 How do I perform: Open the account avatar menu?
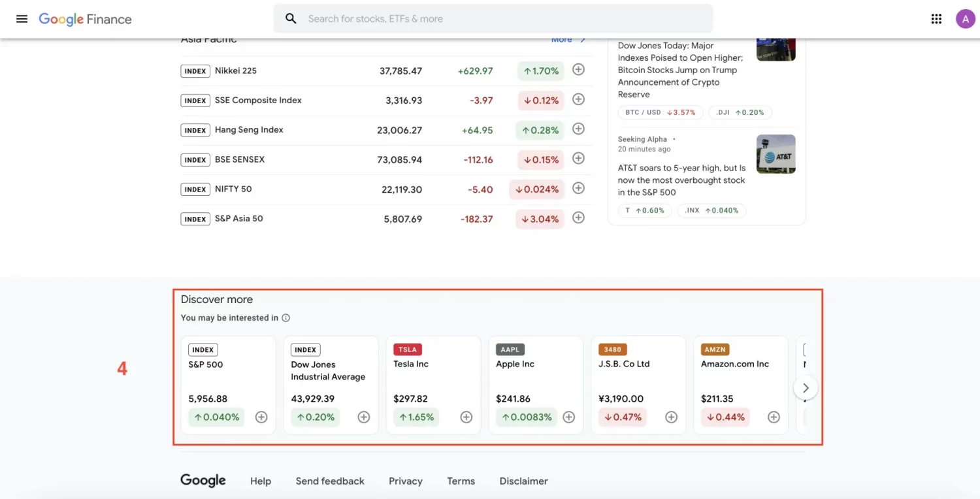tap(966, 19)
